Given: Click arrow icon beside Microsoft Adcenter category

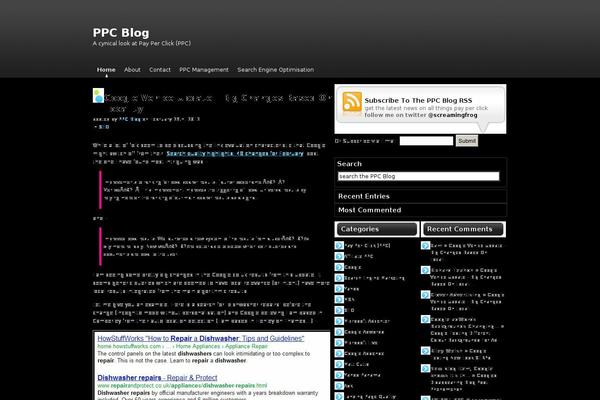Looking at the screenshot, I should tap(339, 321).
